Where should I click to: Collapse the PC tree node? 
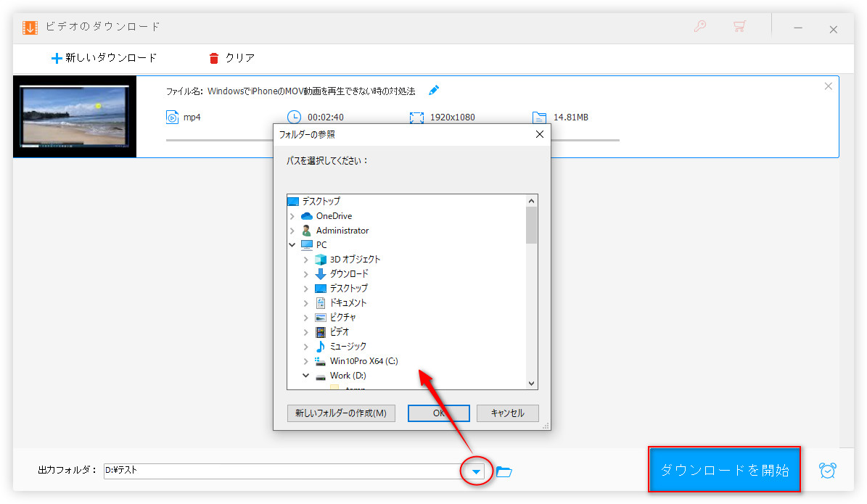pos(292,245)
